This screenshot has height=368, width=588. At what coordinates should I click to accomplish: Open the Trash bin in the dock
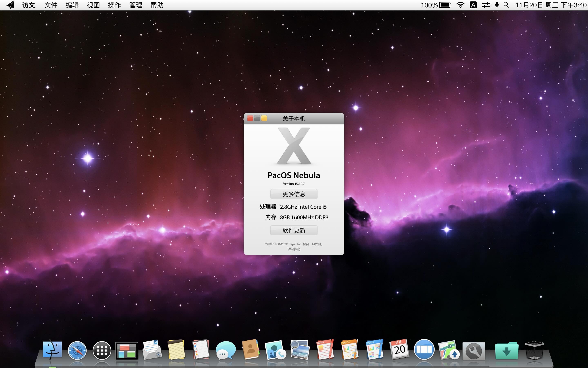click(534, 350)
